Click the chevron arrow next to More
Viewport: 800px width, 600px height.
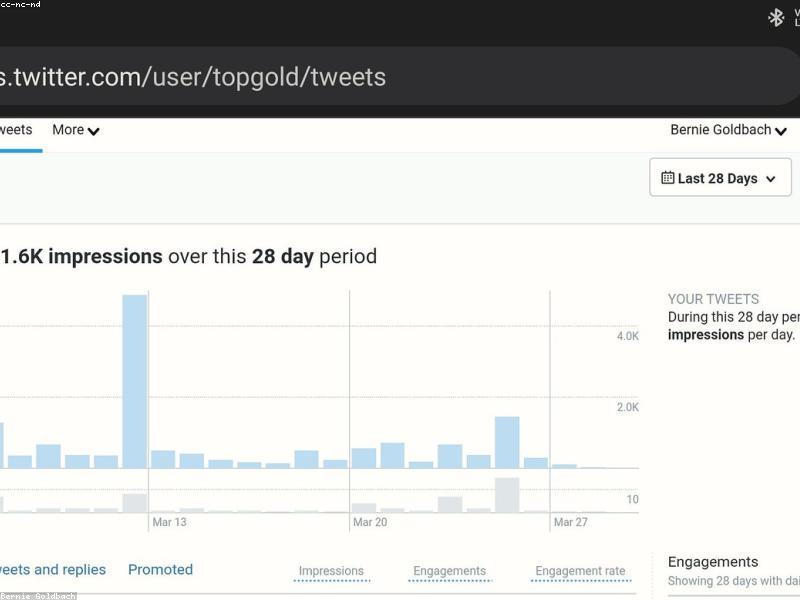click(94, 131)
